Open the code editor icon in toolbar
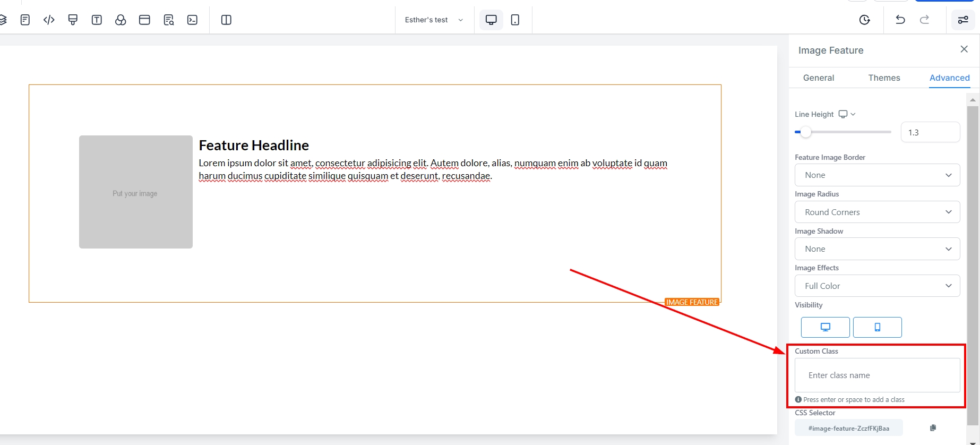Screen dimensions: 980x445 (x=49, y=20)
